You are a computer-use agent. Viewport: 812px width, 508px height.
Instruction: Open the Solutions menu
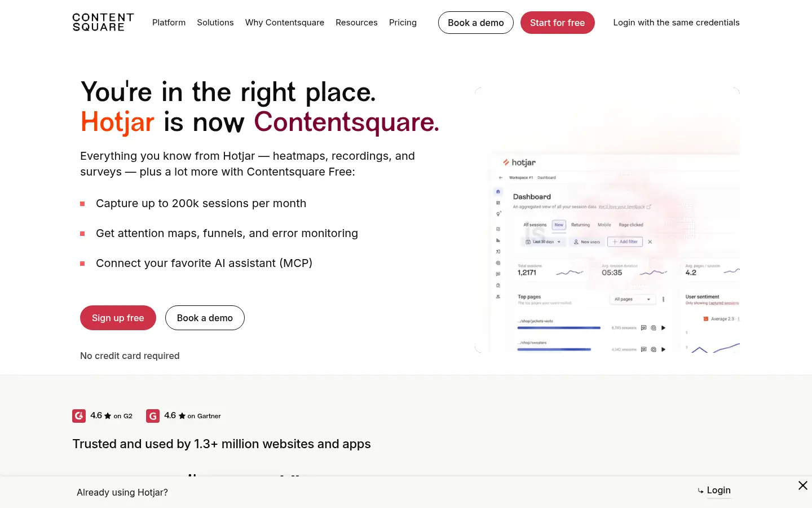pos(215,23)
